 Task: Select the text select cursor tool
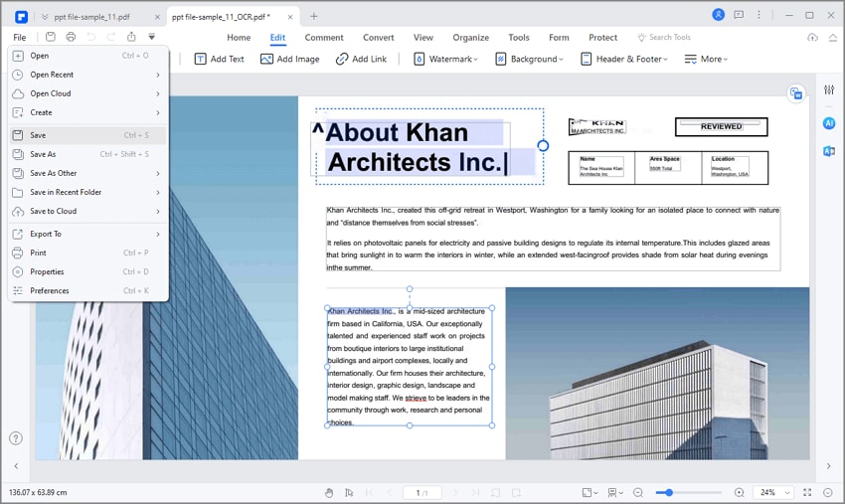click(x=349, y=492)
